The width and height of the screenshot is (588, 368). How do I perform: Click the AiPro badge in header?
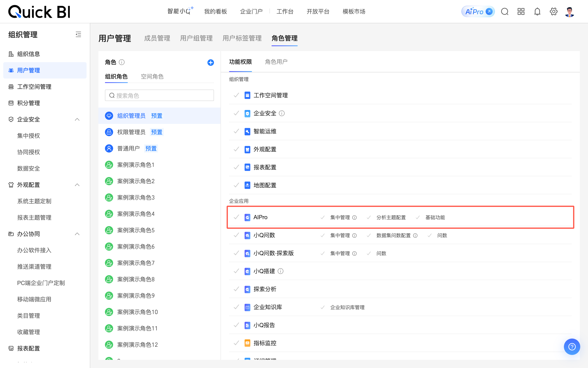(x=478, y=11)
